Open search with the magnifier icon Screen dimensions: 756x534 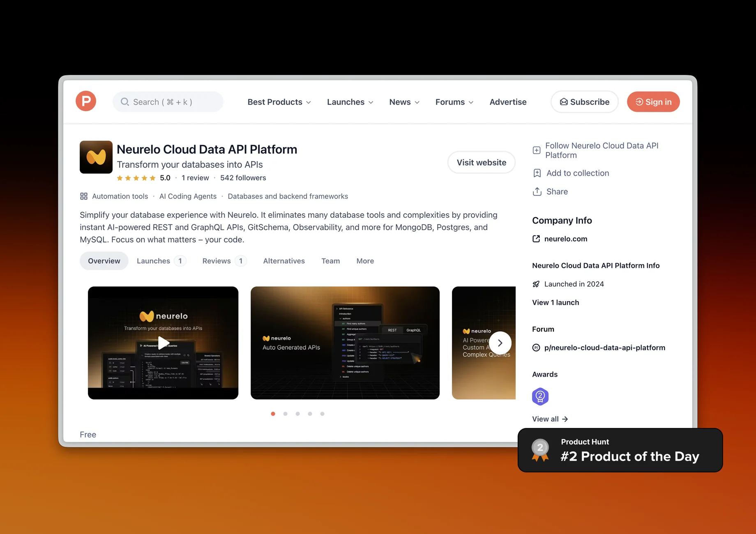(x=124, y=101)
